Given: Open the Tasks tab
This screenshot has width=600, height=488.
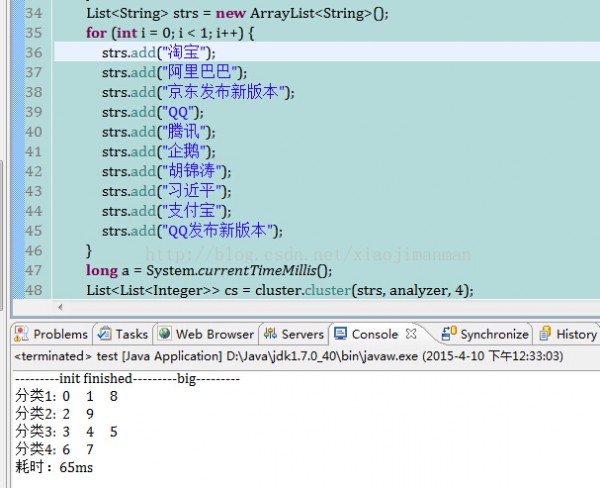Looking at the screenshot, I should (122, 334).
